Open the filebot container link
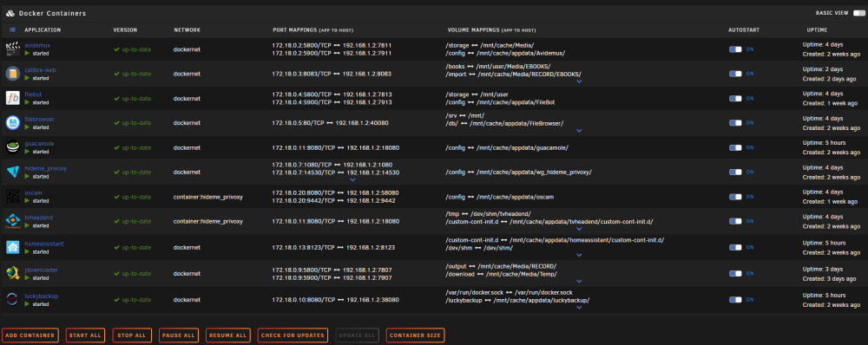The width and height of the screenshot is (868, 345). pos(33,94)
